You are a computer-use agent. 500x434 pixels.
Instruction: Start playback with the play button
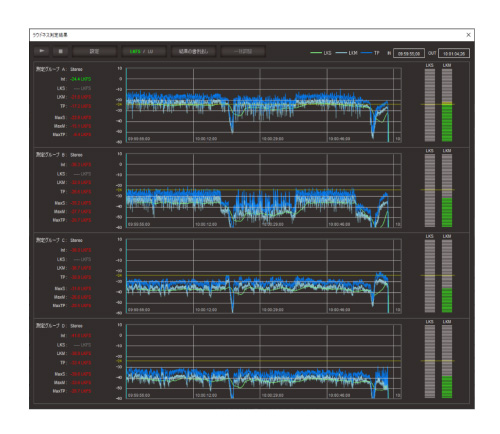pyautogui.click(x=42, y=51)
